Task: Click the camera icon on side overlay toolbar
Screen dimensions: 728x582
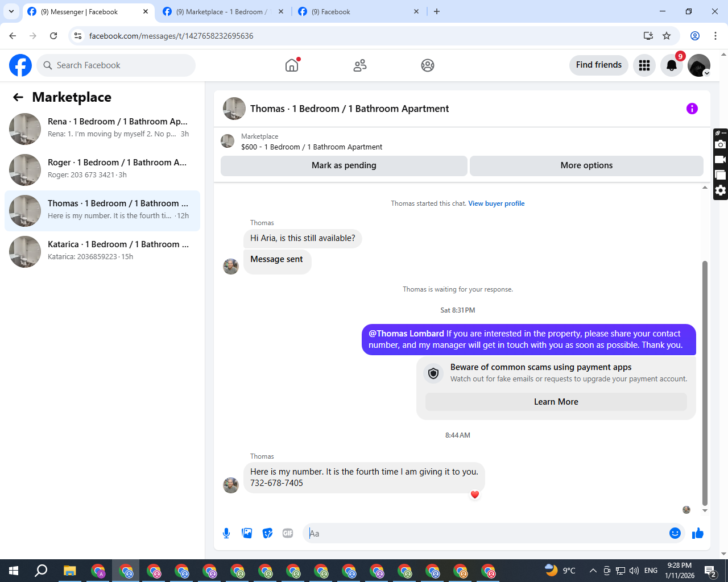Action: tap(721, 144)
